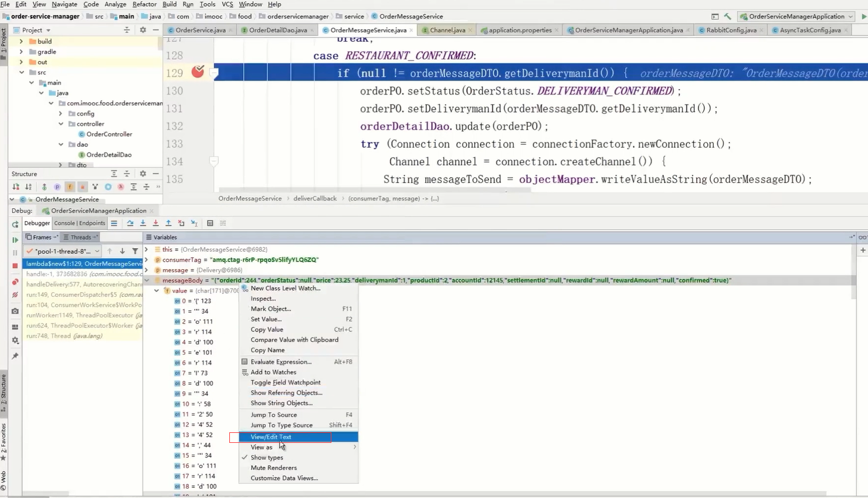Click Restore Layout icon in debug sidebar
The height and width of the screenshot is (498, 868).
[x=15, y=327]
